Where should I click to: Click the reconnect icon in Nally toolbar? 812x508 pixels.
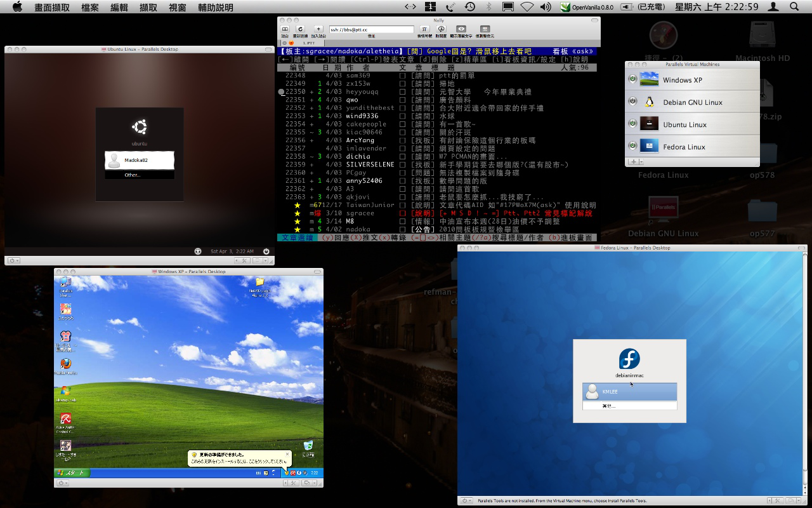[300, 29]
